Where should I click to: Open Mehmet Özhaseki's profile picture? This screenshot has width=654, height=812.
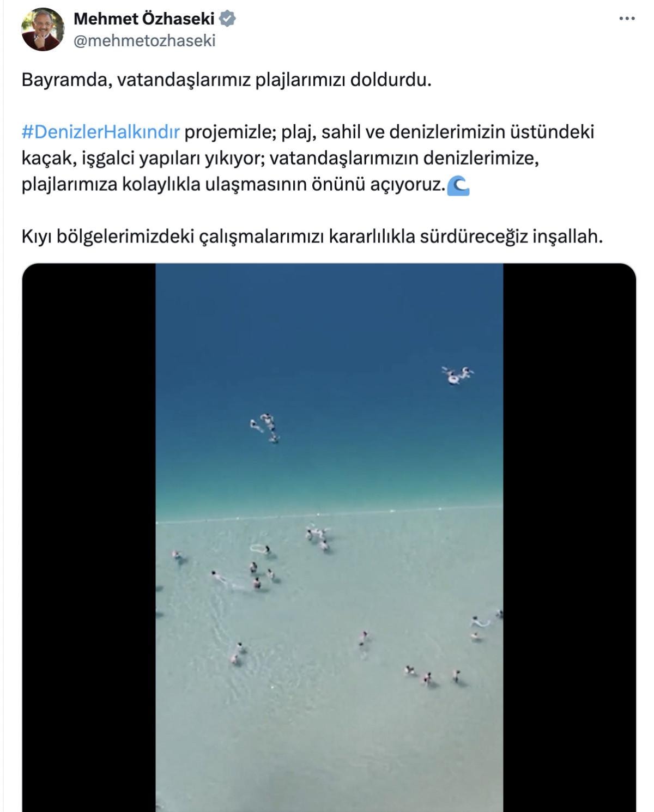pyautogui.click(x=43, y=29)
